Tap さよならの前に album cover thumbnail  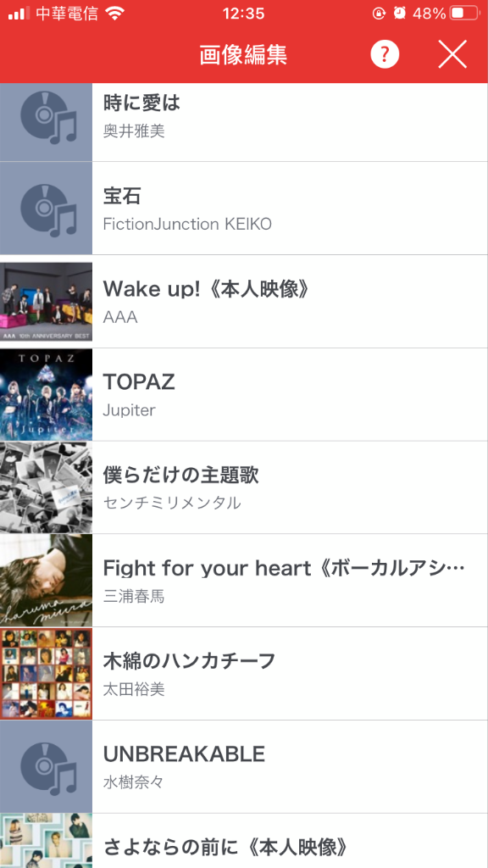pos(46,841)
